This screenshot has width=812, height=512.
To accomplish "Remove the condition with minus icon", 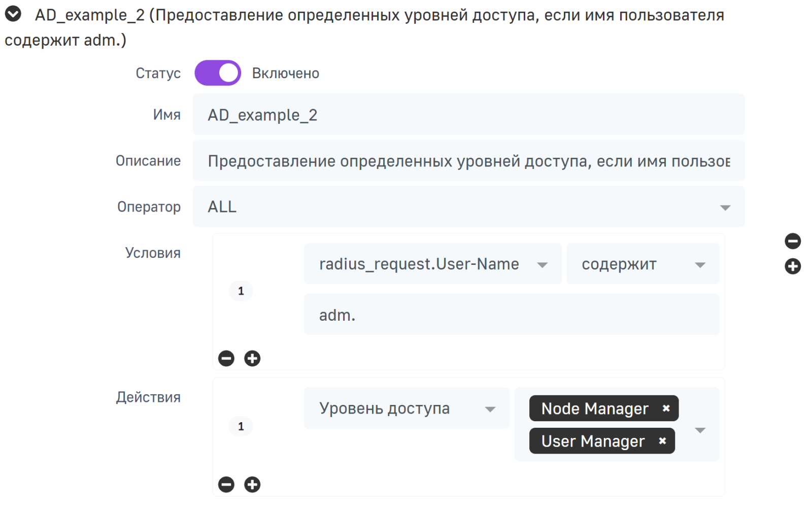I will (226, 359).
